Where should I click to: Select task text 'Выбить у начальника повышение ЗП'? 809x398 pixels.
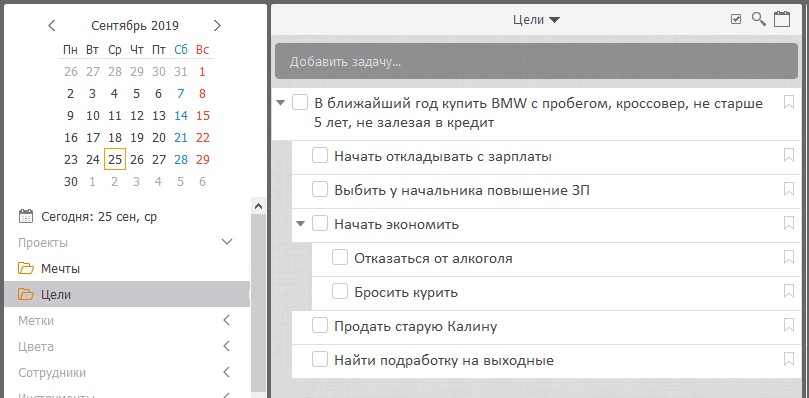point(462,190)
